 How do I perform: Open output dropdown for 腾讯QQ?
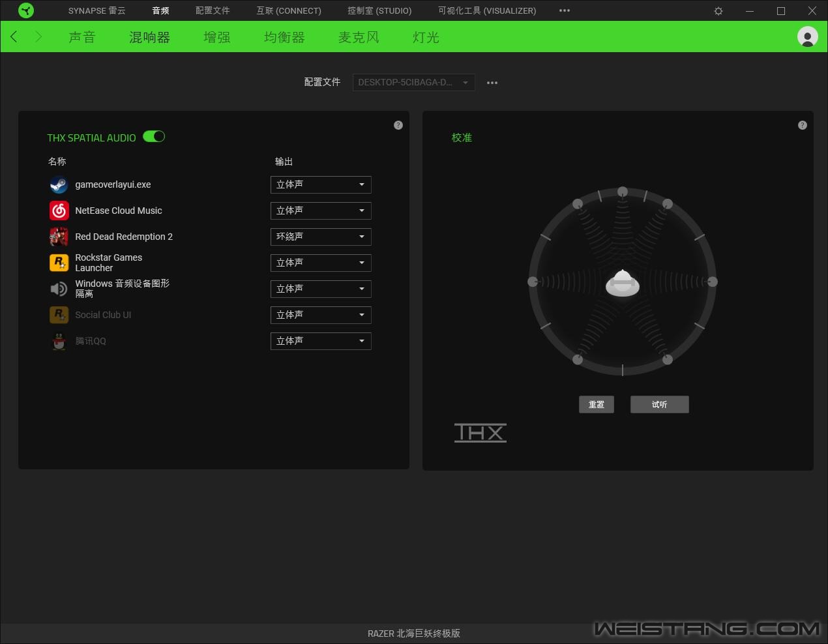(321, 341)
